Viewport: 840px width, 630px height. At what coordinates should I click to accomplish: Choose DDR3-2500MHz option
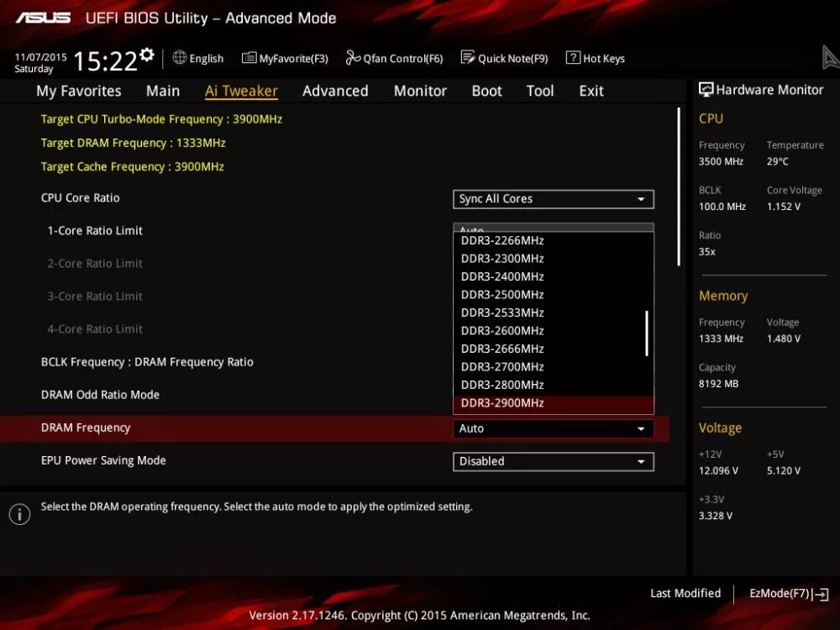pyautogui.click(x=554, y=295)
